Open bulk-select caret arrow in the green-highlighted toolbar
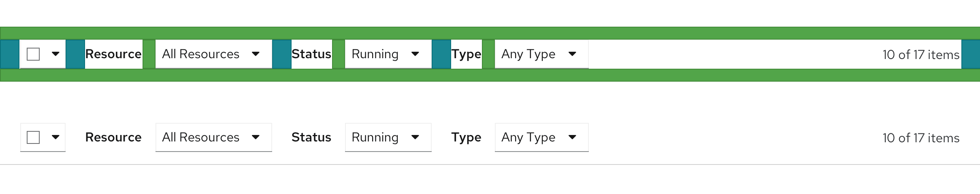Screen dimensions: 980x194 (55, 54)
